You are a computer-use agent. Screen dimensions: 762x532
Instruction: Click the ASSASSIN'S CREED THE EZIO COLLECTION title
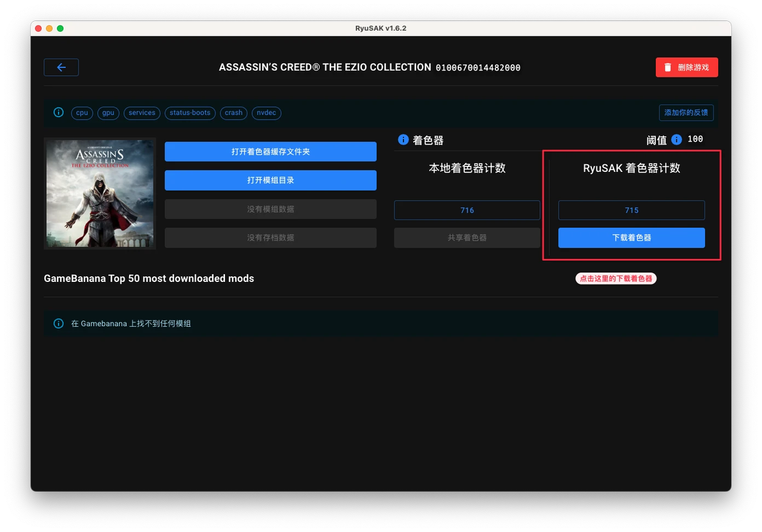point(325,67)
